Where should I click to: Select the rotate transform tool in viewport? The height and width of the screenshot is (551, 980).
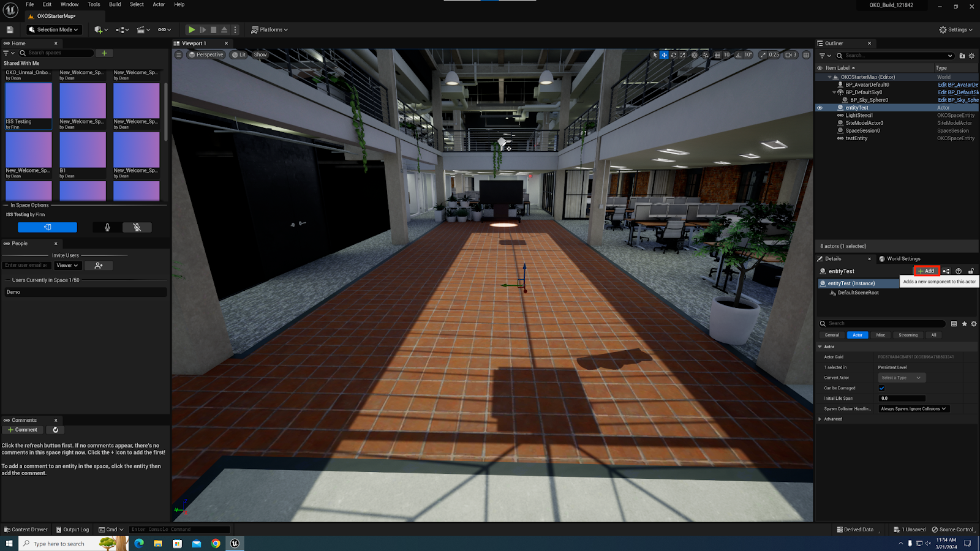674,55
